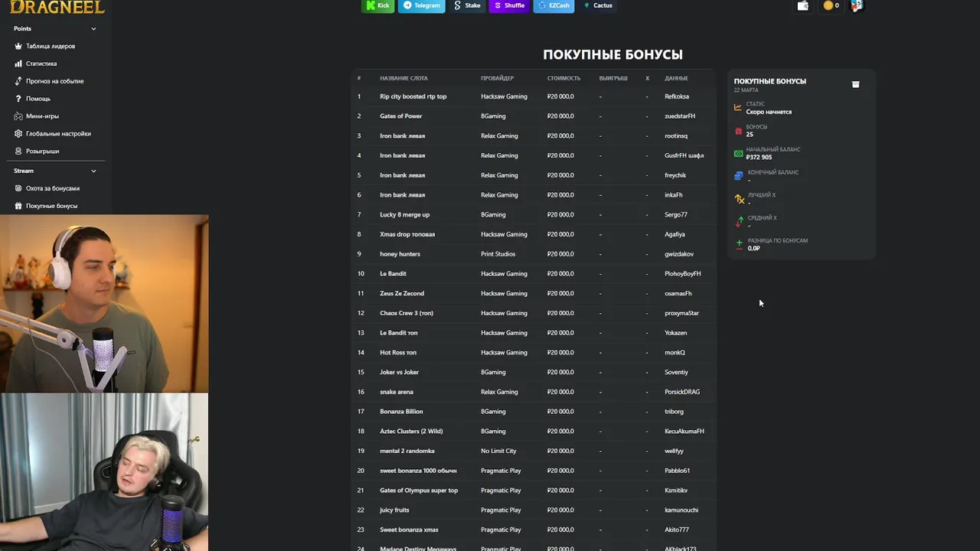This screenshot has width=980, height=551.
Task: Click the green money icon beside Начальный баланс
Action: pyautogui.click(x=738, y=153)
